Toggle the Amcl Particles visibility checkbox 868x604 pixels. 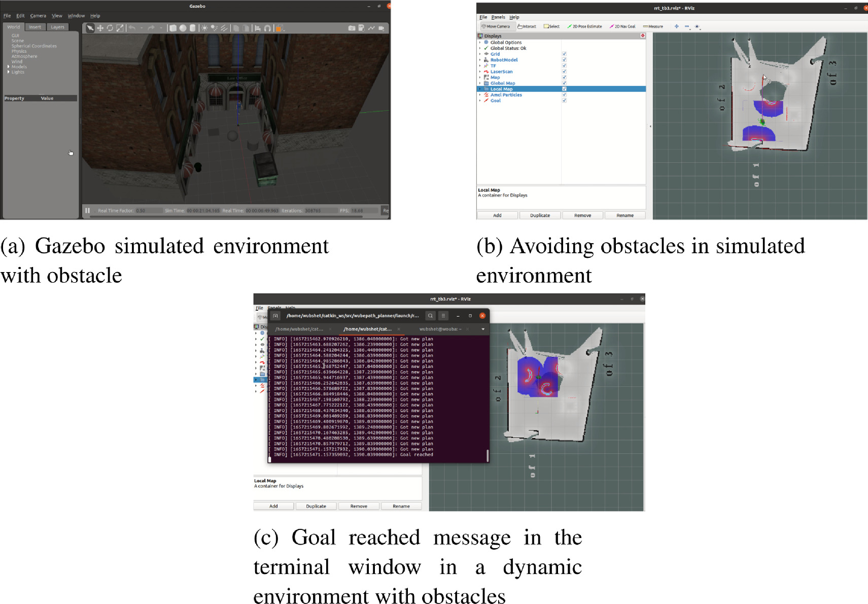pos(564,95)
